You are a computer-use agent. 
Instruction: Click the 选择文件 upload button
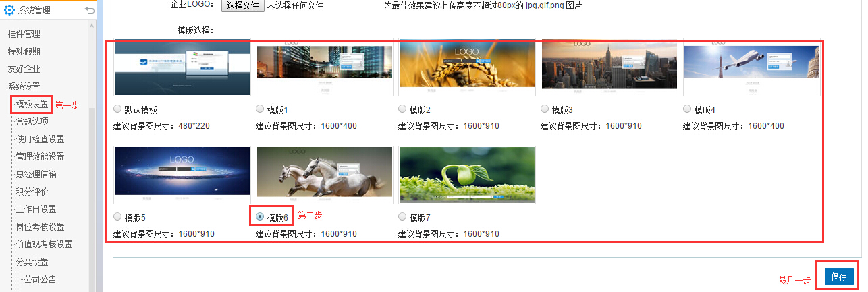click(x=242, y=5)
